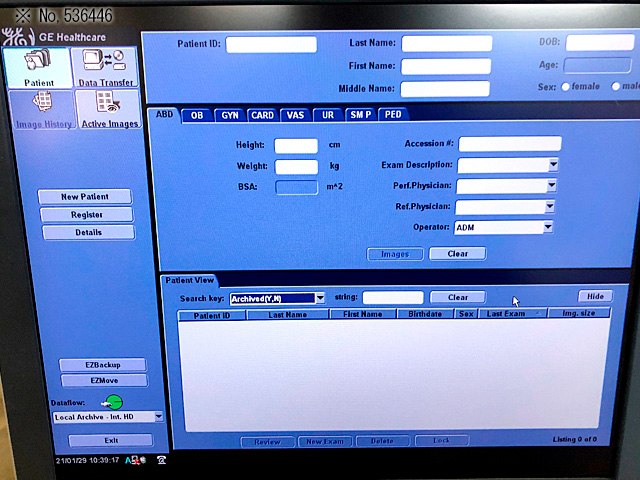Image resolution: width=640 pixels, height=480 pixels.
Task: Focus the Last Name field
Action: (447, 43)
